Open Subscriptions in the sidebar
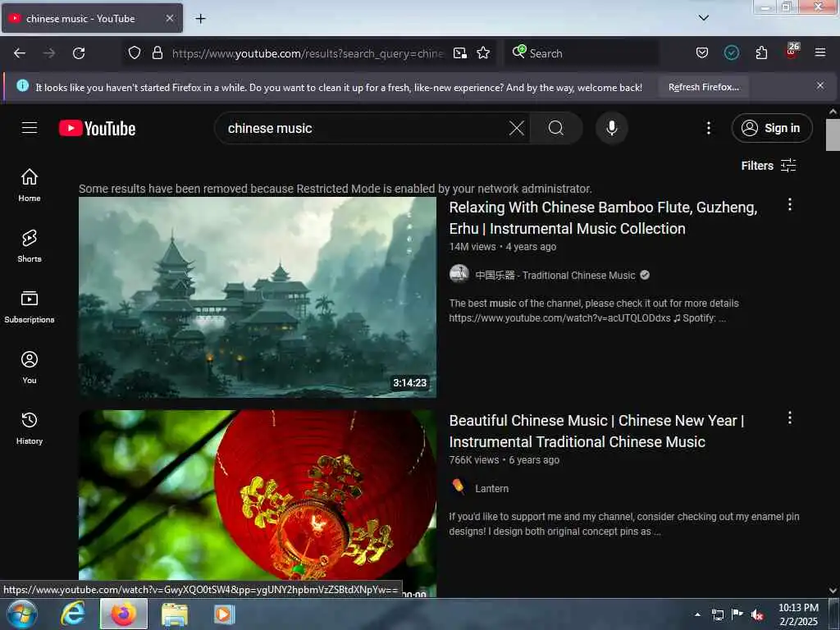The image size is (840, 630). (30, 307)
